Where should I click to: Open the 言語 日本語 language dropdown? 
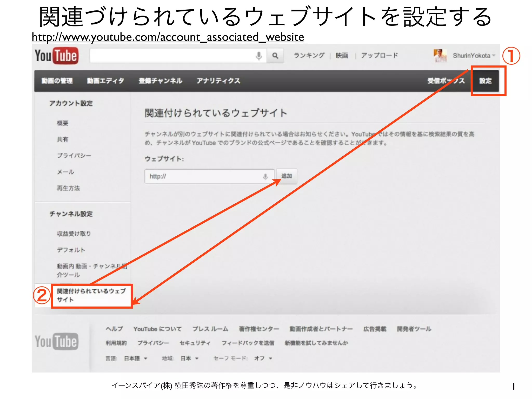coord(136,358)
